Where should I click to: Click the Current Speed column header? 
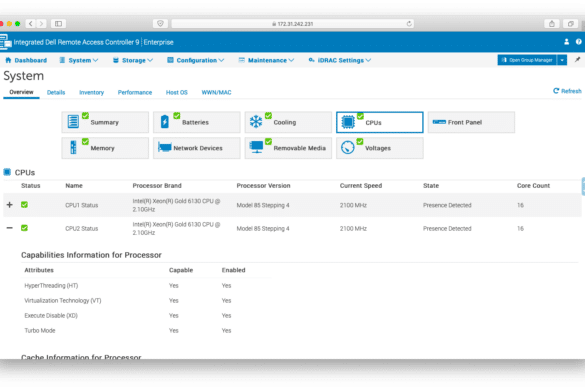pyautogui.click(x=361, y=185)
